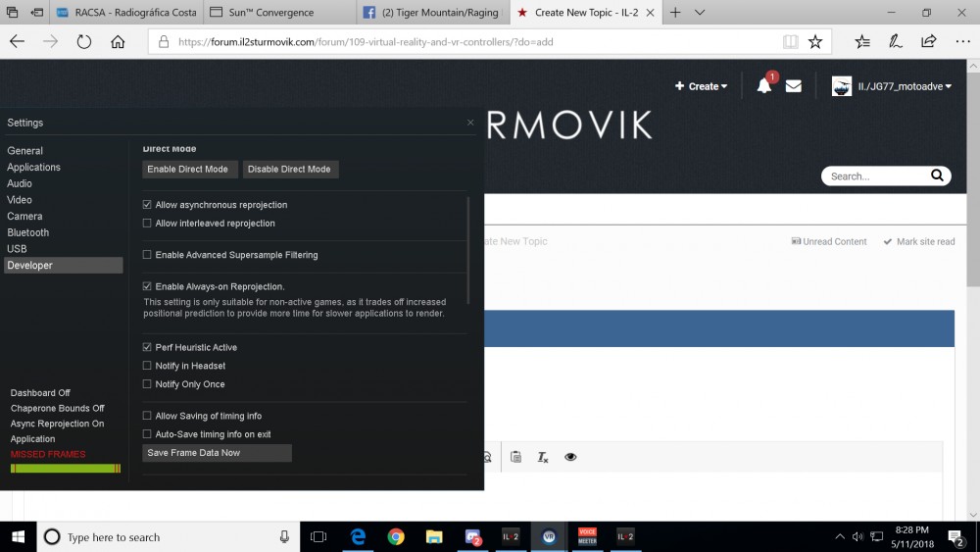Click remove formatting editor icon
The image size is (980, 552).
point(543,457)
